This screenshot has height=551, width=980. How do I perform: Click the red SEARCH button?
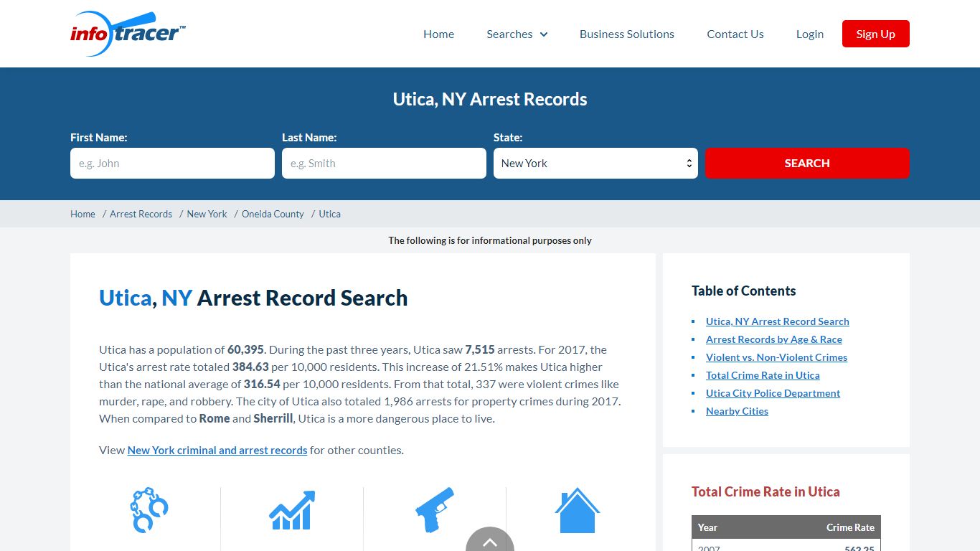[x=807, y=163]
